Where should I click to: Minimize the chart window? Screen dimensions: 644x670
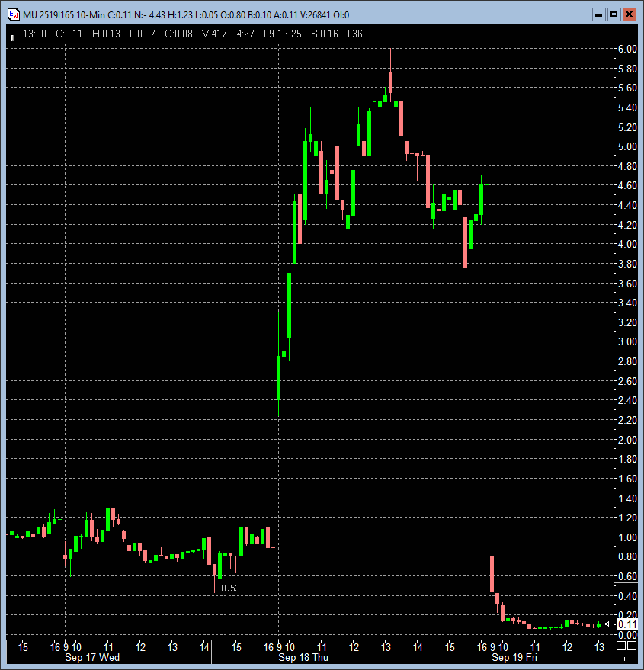coord(600,14)
